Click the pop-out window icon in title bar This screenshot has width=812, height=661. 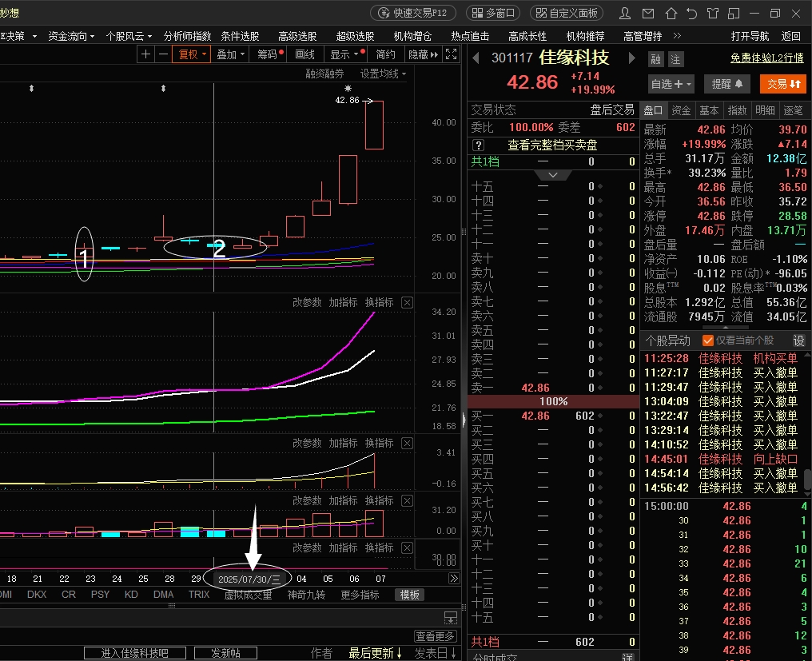734,14
